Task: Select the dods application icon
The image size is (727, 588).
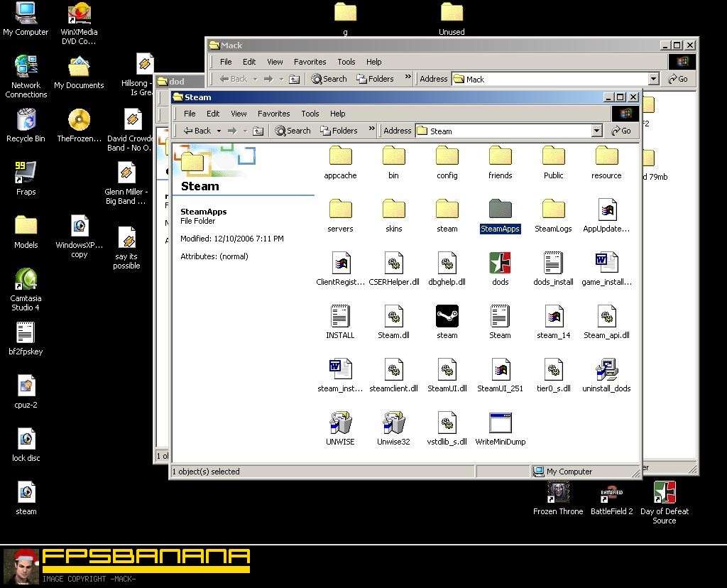Action: 500,263
